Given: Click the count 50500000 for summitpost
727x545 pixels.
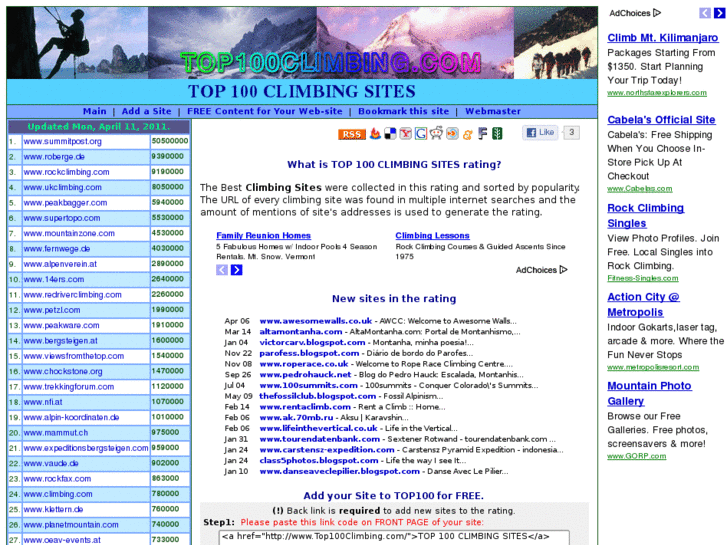Looking at the screenshot, I should click(170, 141).
